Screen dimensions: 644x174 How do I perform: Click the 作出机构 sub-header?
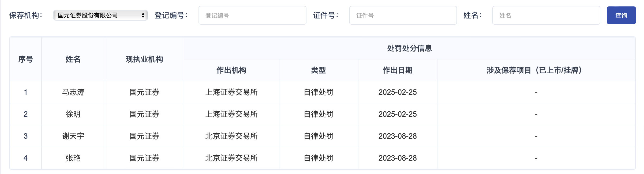[231, 70]
